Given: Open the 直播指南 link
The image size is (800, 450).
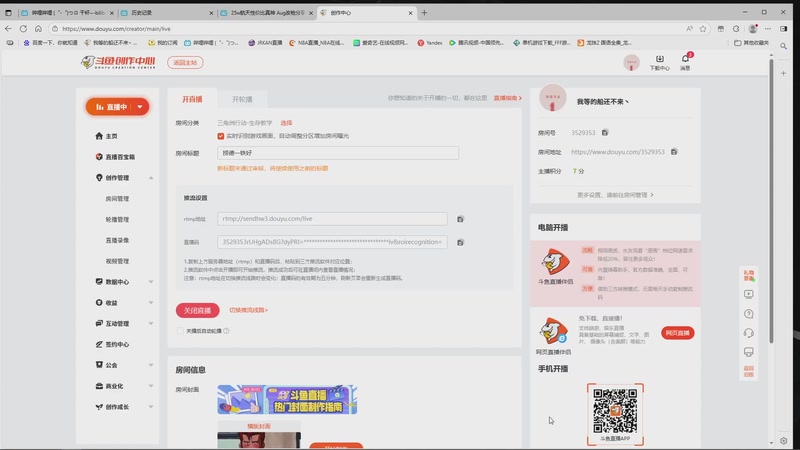Looking at the screenshot, I should click(507, 98).
